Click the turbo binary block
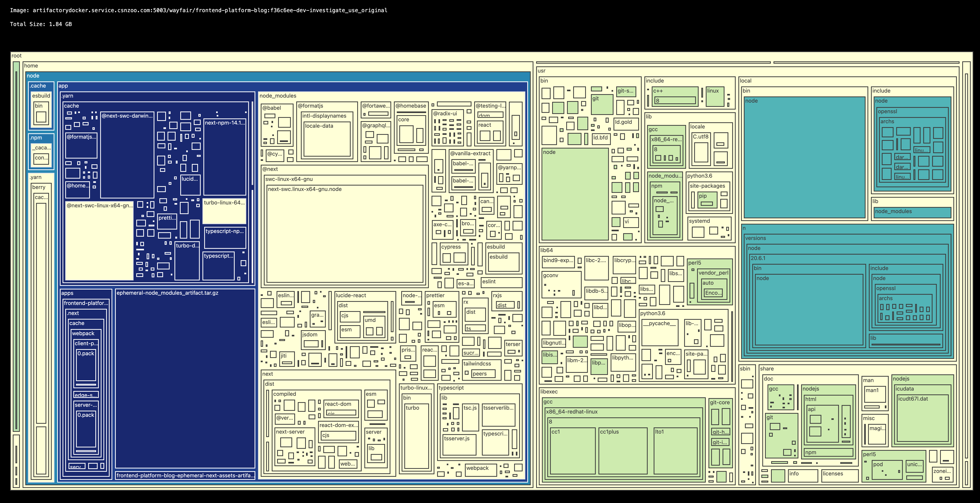 [x=417, y=436]
